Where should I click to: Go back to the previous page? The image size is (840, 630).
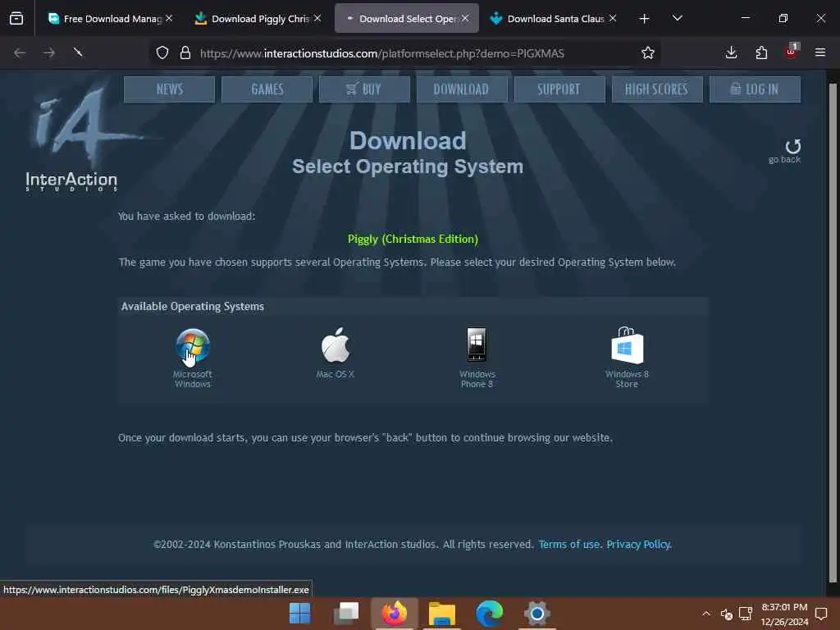tap(20, 52)
